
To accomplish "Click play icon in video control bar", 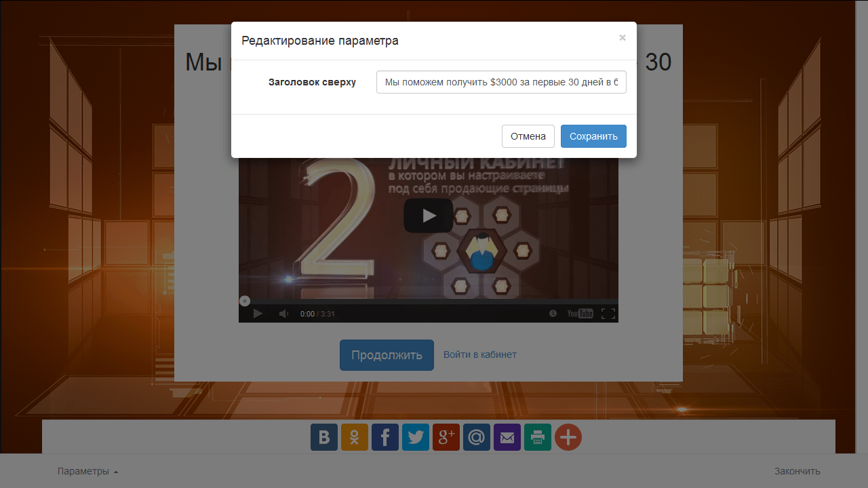I will (258, 314).
